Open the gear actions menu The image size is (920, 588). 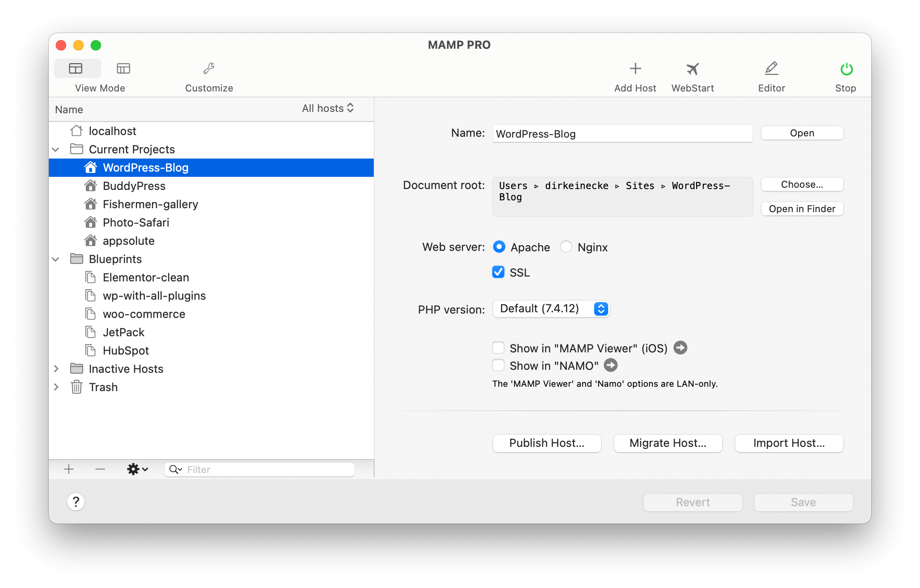pyautogui.click(x=137, y=469)
